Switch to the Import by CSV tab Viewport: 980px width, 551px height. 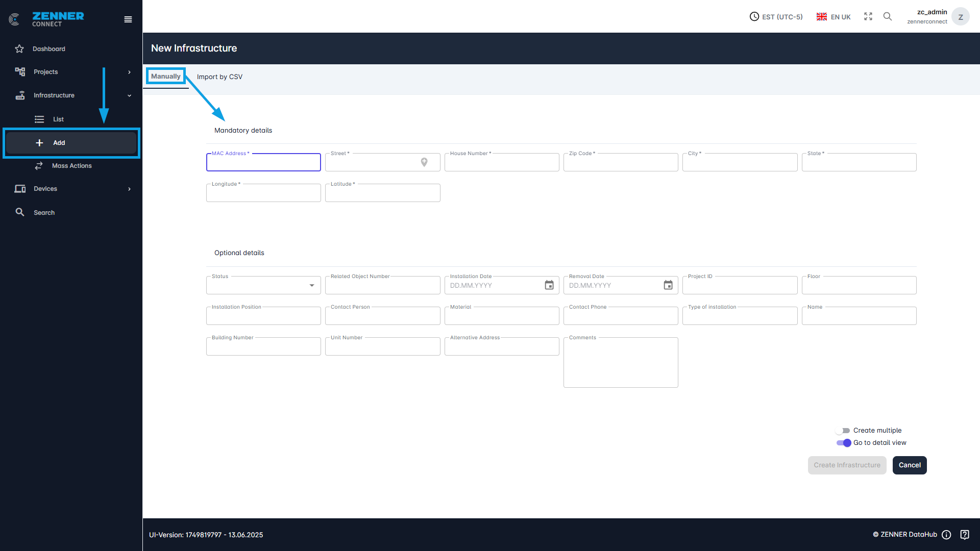coord(219,77)
